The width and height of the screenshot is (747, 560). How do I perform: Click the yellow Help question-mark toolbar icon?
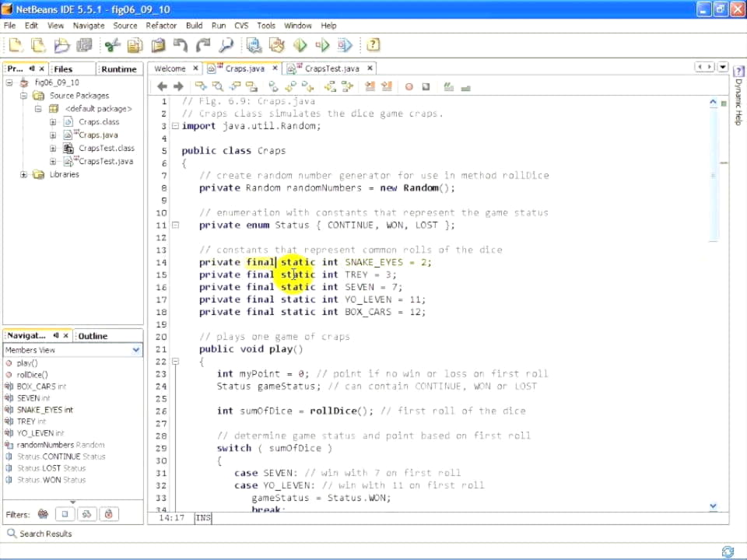click(x=373, y=45)
